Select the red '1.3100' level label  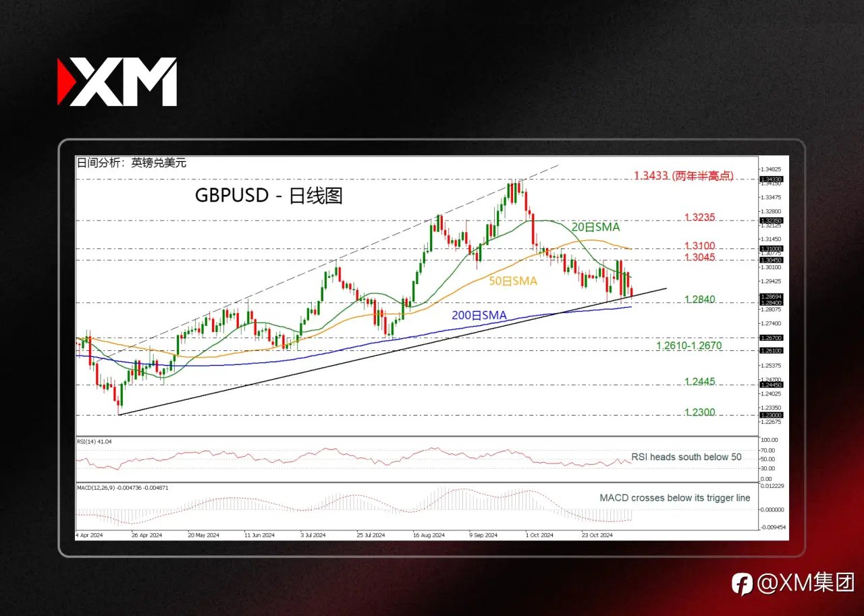point(699,246)
